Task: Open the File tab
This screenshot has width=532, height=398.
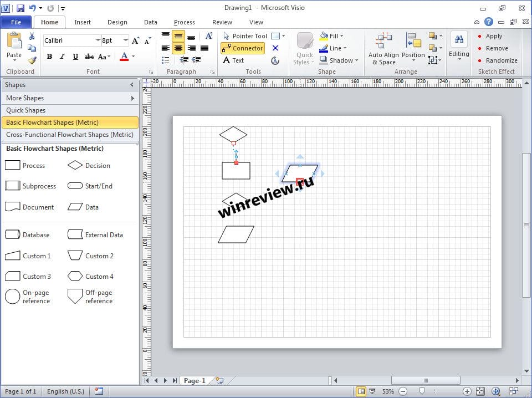Action: 16,22
